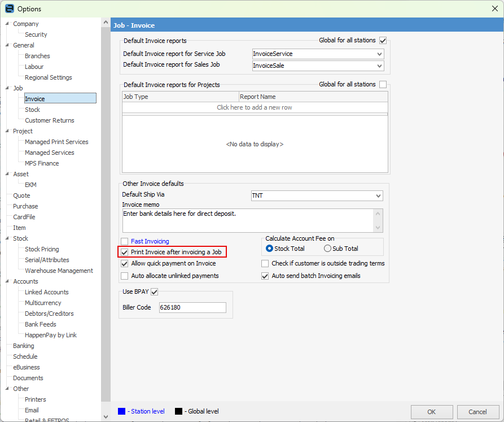Enable Auto allocate unlinked payments
The image size is (504, 422).
[124, 276]
